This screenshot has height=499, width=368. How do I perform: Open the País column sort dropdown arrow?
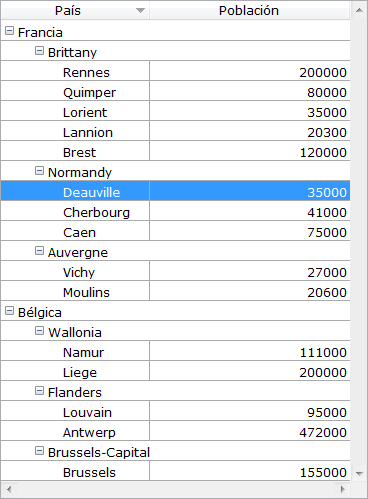[141, 11]
